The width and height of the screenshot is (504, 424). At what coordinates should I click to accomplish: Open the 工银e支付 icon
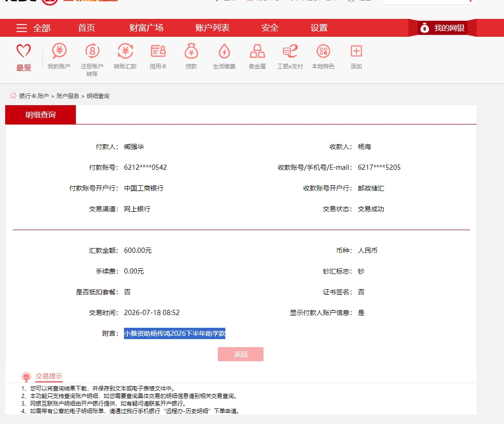[x=290, y=51]
